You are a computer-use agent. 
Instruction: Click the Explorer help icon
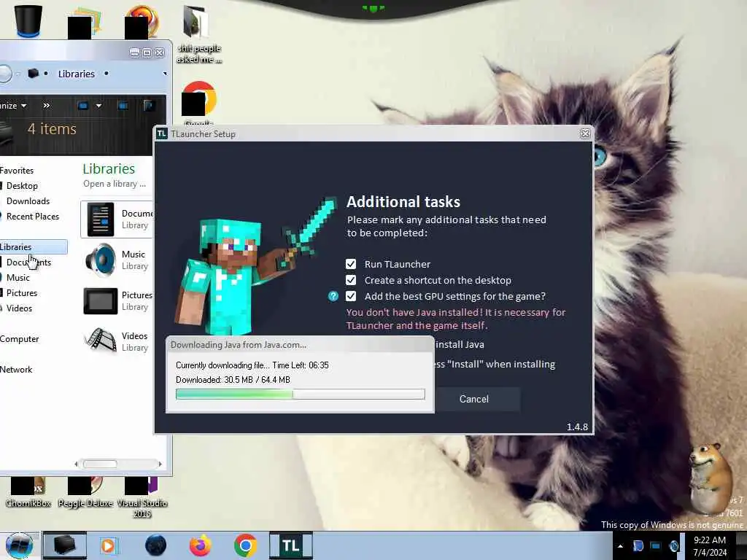[x=148, y=106]
